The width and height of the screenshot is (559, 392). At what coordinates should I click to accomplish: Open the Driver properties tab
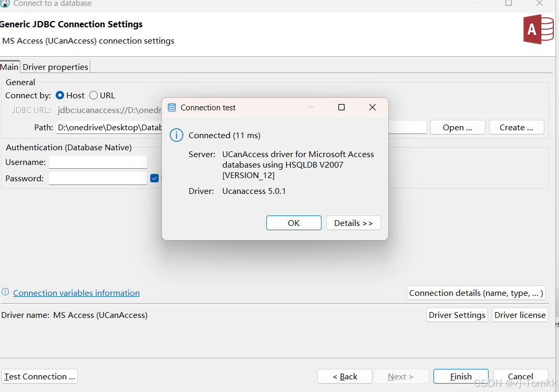[x=55, y=67]
